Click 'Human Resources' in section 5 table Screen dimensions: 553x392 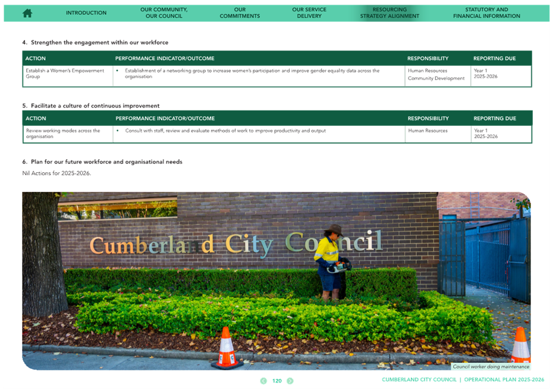(x=428, y=130)
